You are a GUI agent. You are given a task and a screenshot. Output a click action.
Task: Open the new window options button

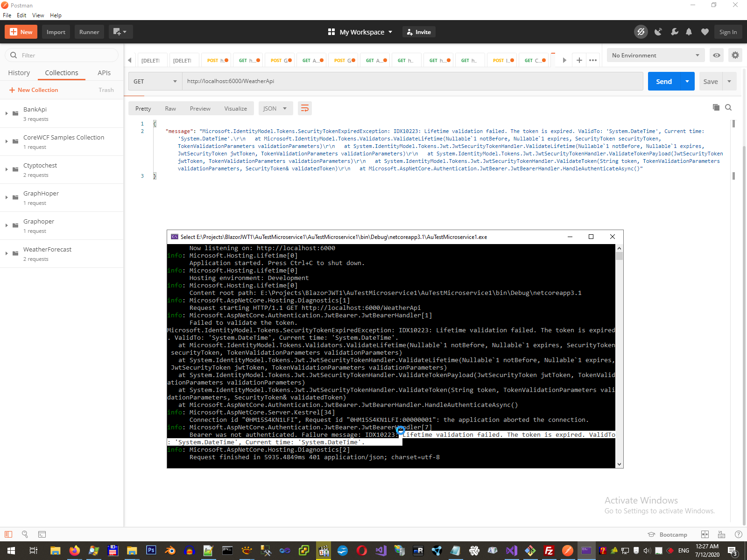(120, 32)
